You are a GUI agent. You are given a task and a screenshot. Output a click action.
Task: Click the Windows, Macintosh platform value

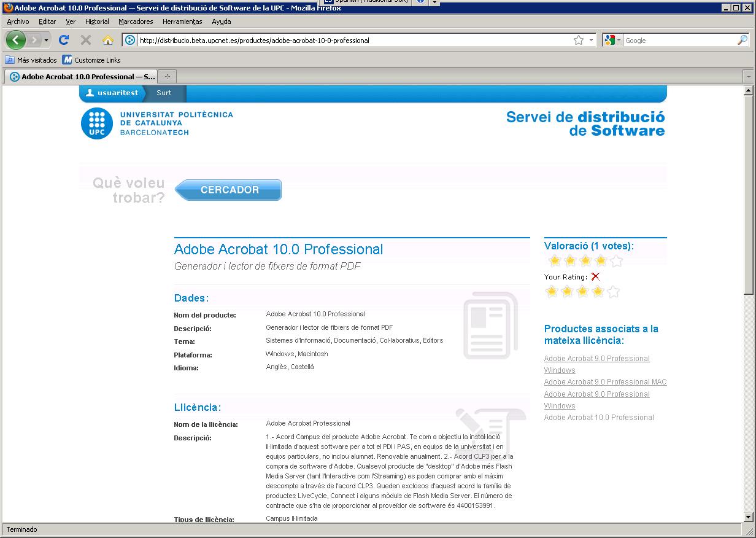297,354
